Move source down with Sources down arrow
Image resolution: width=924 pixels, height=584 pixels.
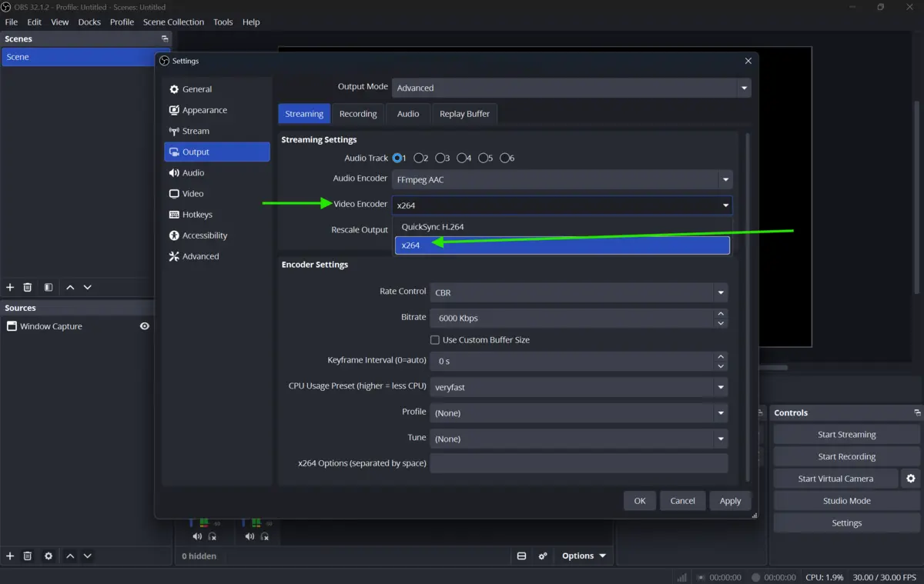click(x=88, y=556)
